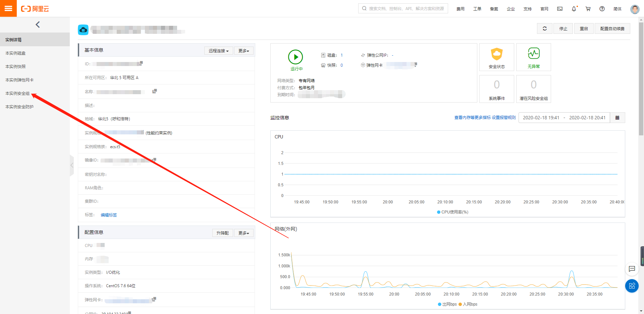Open 备案 in top navigation
Image resolution: width=644 pixels, height=314 pixels.
pyautogui.click(x=494, y=9)
